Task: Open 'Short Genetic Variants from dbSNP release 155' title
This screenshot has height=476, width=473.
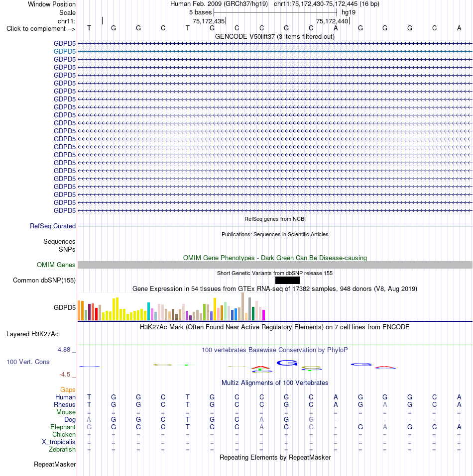Action: point(275,273)
